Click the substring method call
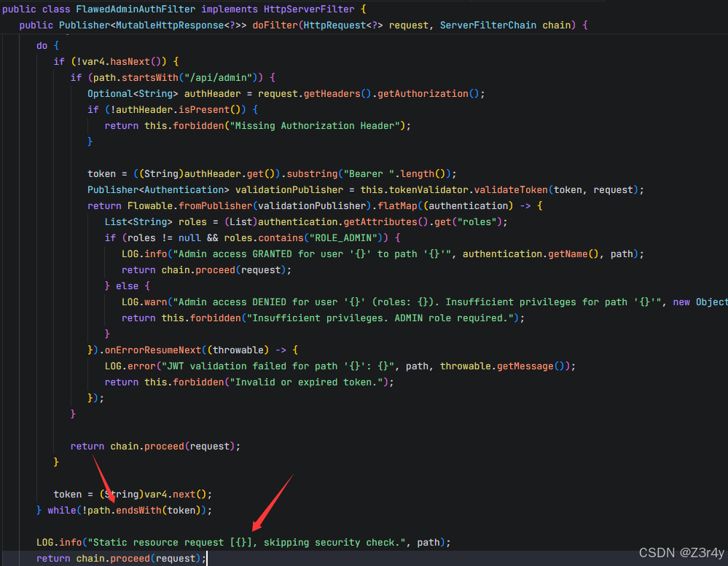 coord(312,174)
